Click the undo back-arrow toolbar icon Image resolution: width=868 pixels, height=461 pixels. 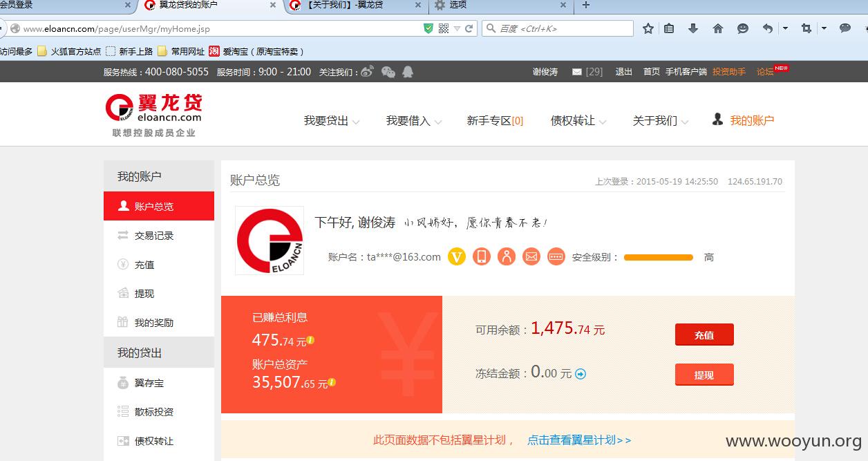tap(768, 28)
